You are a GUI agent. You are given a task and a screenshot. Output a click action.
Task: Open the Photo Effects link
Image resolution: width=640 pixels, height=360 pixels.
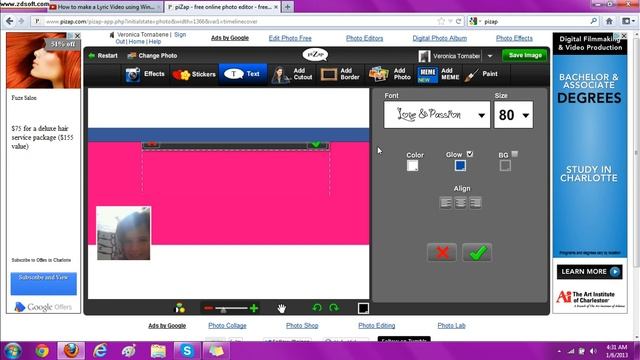pyautogui.click(x=514, y=38)
